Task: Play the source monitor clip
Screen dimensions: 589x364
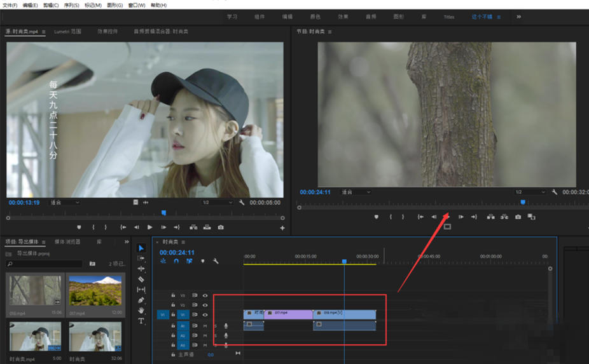Action: tap(150, 227)
